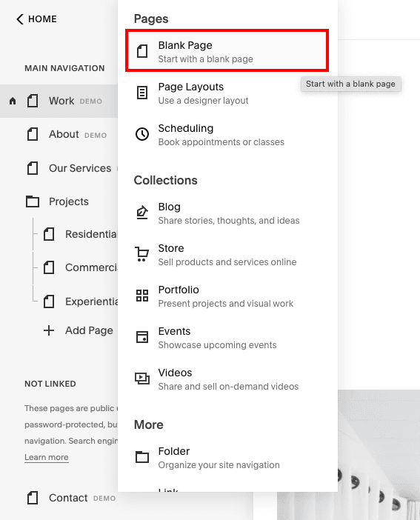Click the HOME back label
Viewport: 420px width, 520px height.
click(x=42, y=19)
